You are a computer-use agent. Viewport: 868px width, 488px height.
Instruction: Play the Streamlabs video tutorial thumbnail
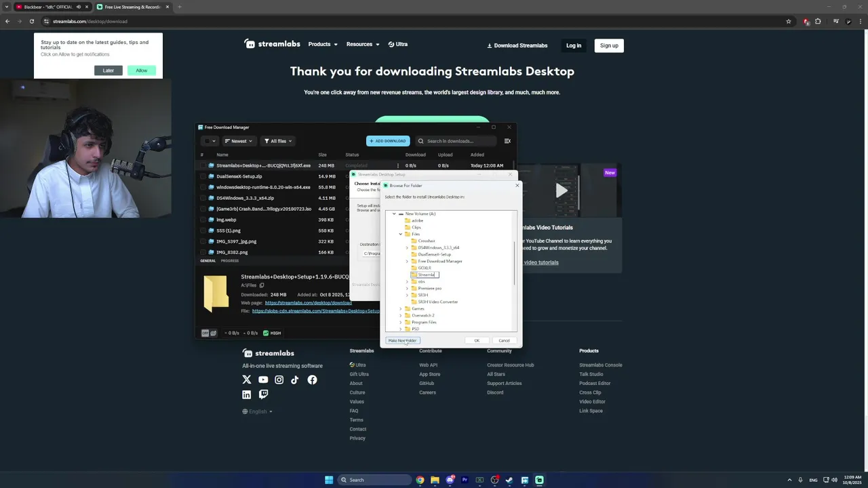pyautogui.click(x=561, y=190)
